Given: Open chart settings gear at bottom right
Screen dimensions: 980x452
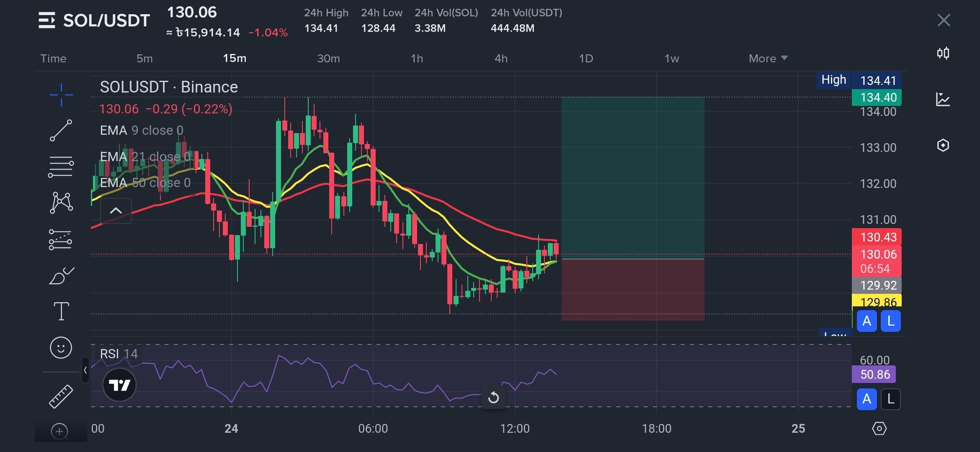Looking at the screenshot, I should pos(879,429).
